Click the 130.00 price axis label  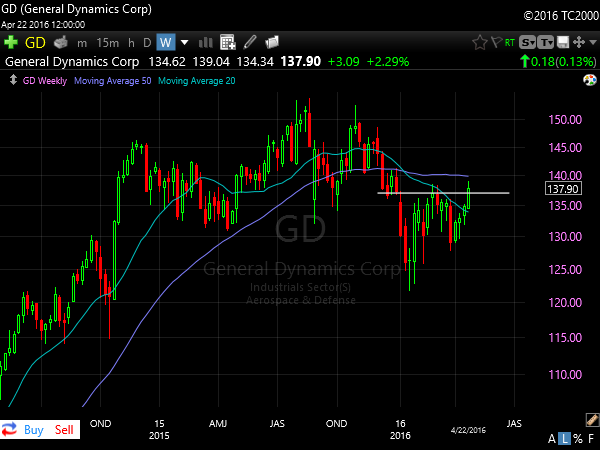(565, 236)
